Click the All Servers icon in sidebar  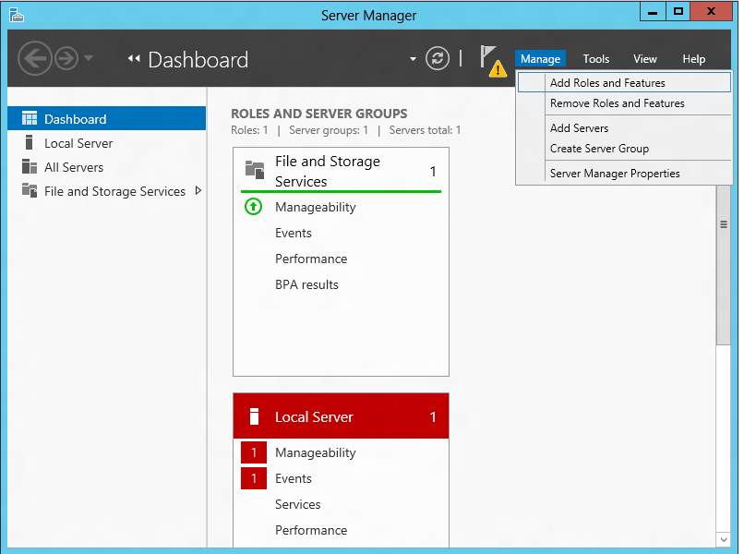tap(30, 166)
